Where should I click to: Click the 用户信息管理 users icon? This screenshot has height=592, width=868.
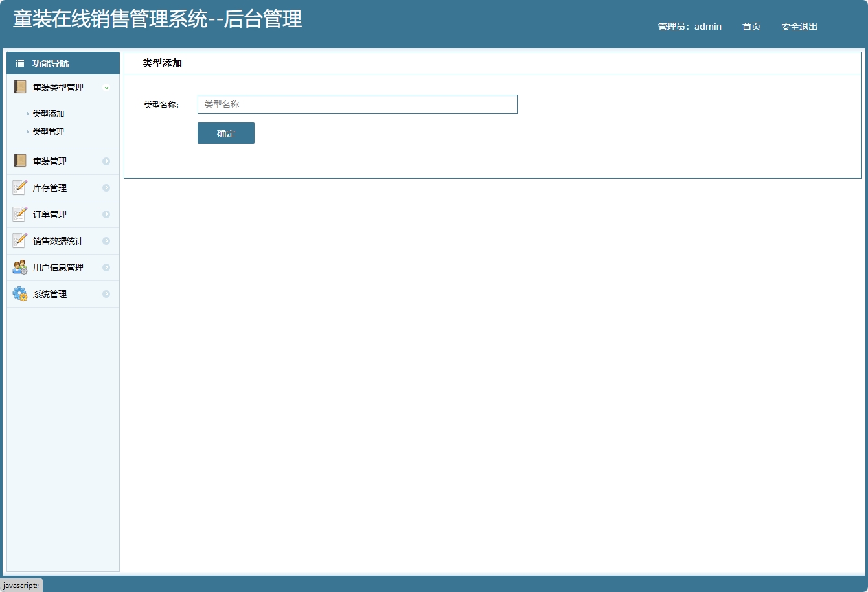pos(19,267)
